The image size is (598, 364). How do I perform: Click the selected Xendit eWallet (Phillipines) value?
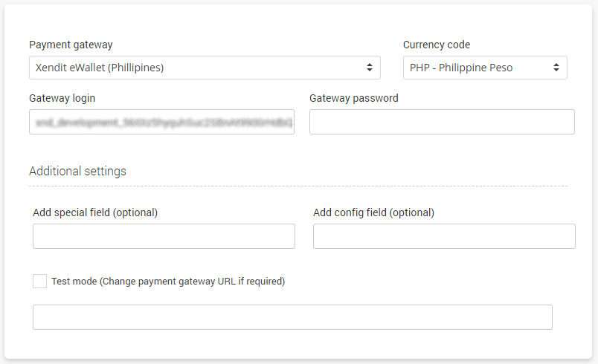point(100,68)
